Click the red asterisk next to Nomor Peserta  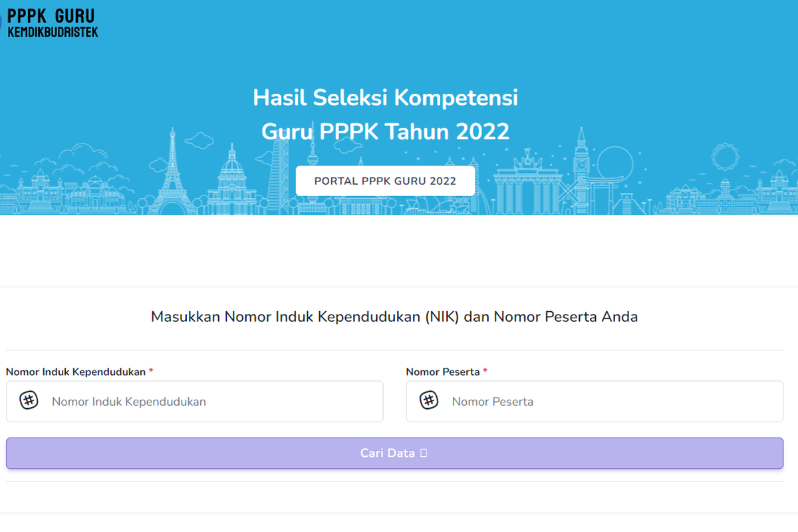pos(485,372)
